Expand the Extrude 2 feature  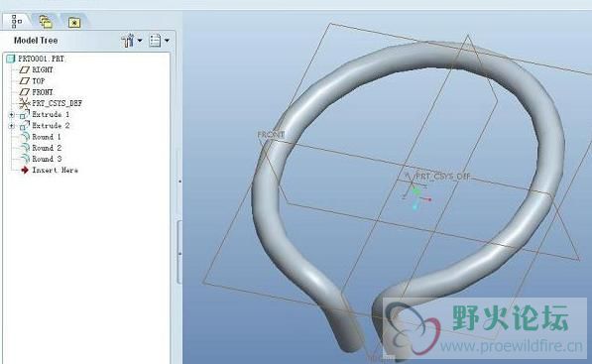(x=12, y=126)
